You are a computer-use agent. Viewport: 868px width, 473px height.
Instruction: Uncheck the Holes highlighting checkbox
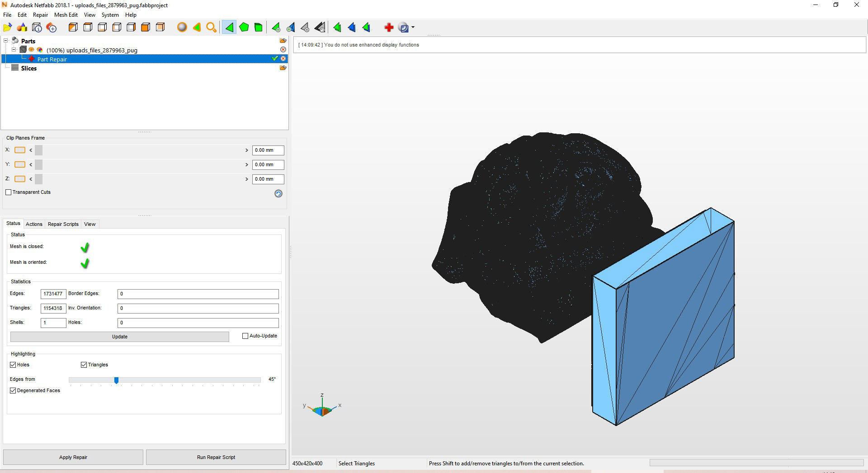click(x=13, y=365)
